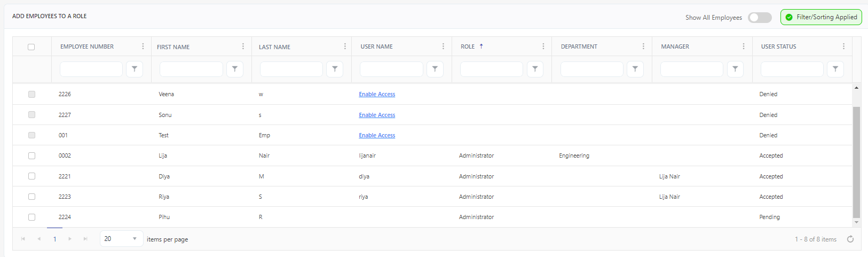Click the Manager column three-dot menu icon
Viewport: 868px width, 257px height.
tap(744, 46)
